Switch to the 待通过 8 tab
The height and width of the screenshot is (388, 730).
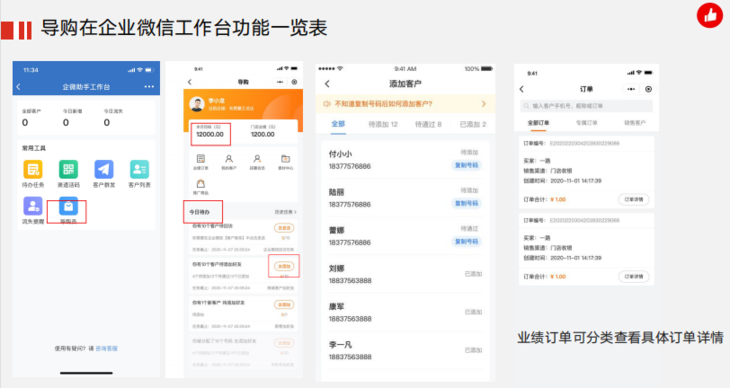(428, 124)
